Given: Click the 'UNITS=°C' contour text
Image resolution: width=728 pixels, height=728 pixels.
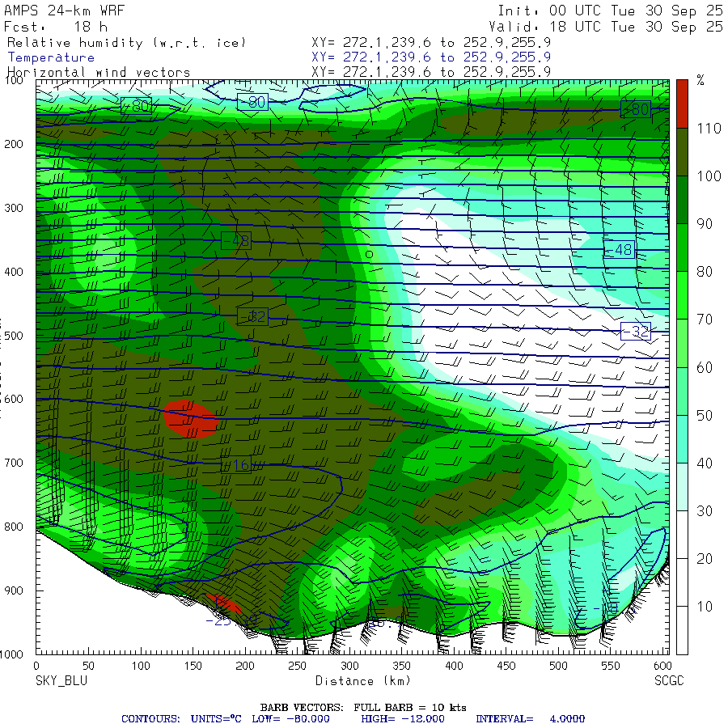Looking at the screenshot, I should coord(216,719).
